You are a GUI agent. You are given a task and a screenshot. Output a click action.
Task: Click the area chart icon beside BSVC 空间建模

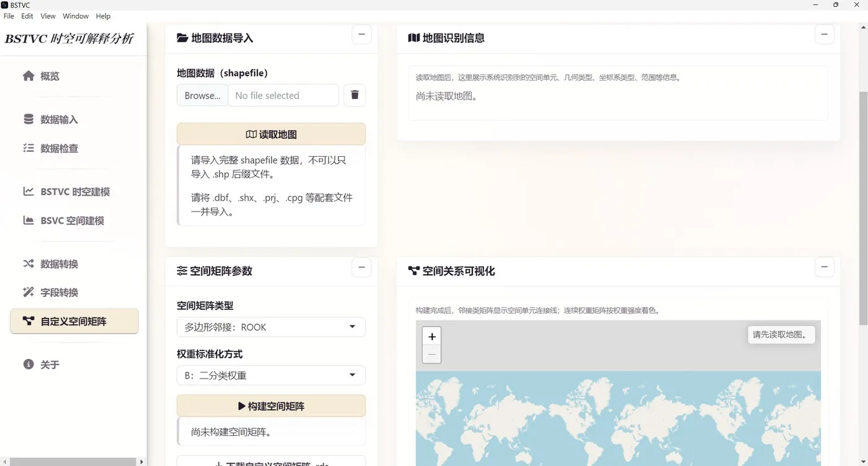[29, 220]
